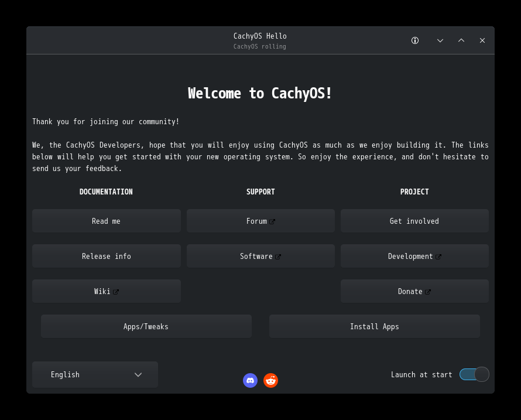The height and width of the screenshot is (420, 521).
Task: Toggle the Launch at start switch
Action: click(474, 374)
